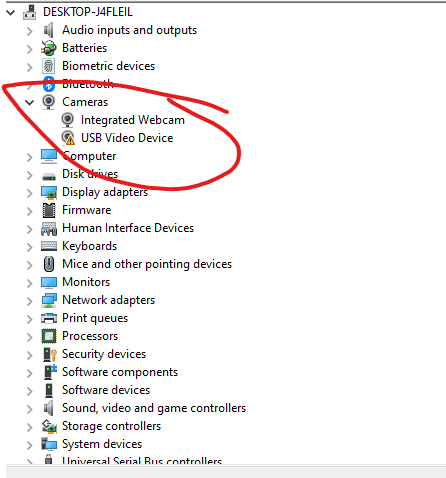Click the Integrated Webcam camera icon
The image size is (446, 478).
pyautogui.click(x=68, y=120)
